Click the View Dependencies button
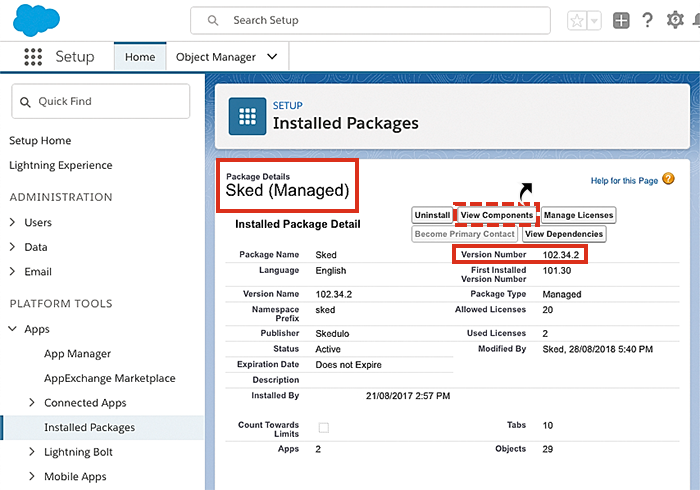700x490 pixels. 564,234
